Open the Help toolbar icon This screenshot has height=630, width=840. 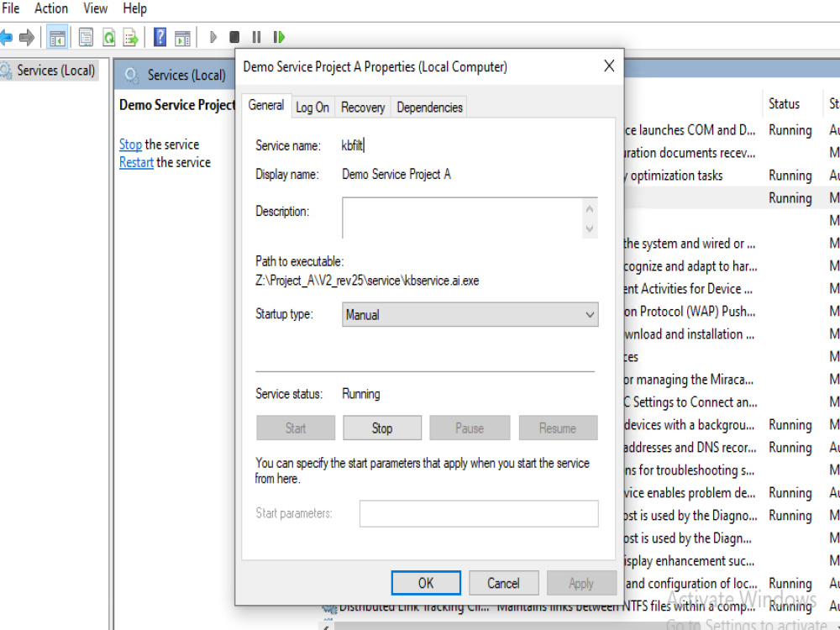coord(160,38)
